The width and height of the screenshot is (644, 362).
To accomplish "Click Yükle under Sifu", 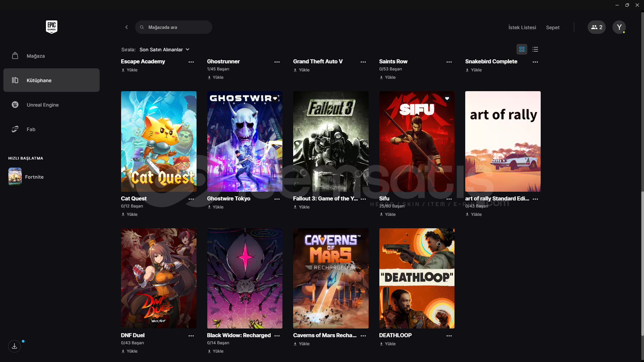I will point(387,215).
